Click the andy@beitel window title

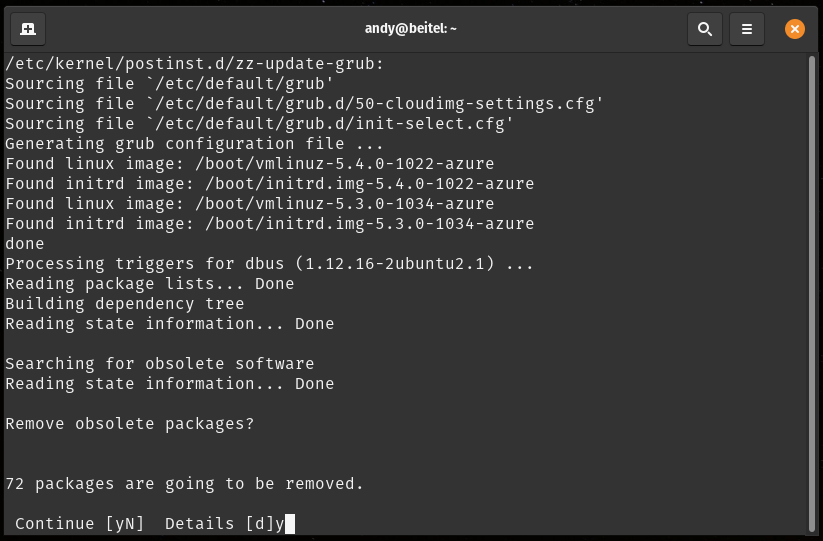pyautogui.click(x=410, y=28)
